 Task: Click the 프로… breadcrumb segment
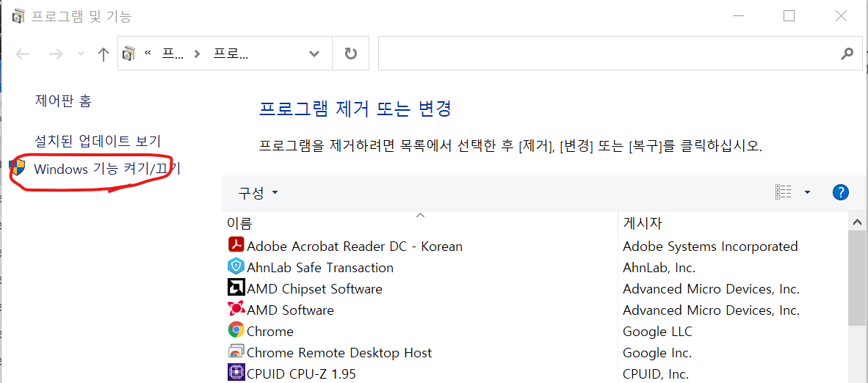coord(231,54)
